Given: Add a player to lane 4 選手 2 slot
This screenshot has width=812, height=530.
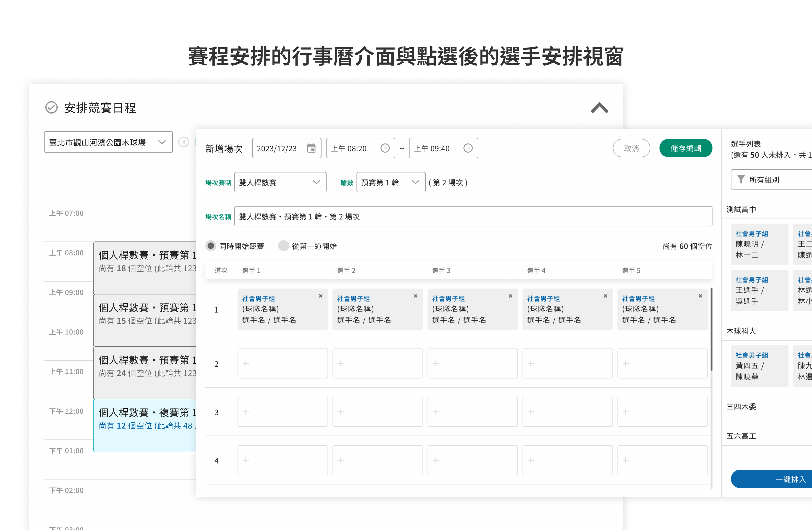Looking at the screenshot, I should (x=377, y=460).
